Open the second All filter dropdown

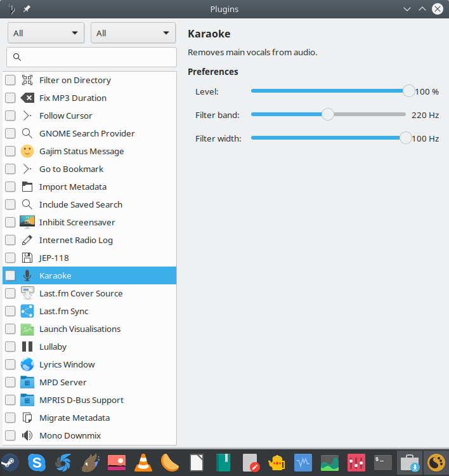(x=133, y=33)
